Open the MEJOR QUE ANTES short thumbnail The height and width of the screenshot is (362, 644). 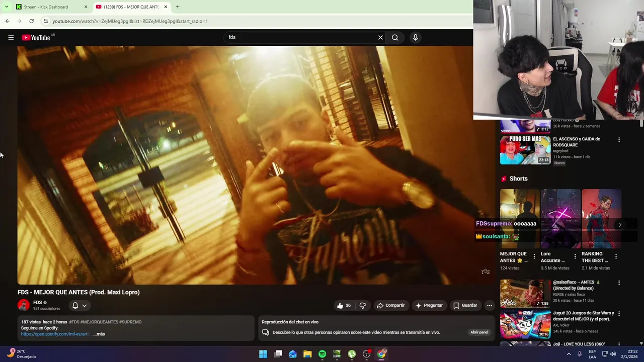[x=520, y=219]
